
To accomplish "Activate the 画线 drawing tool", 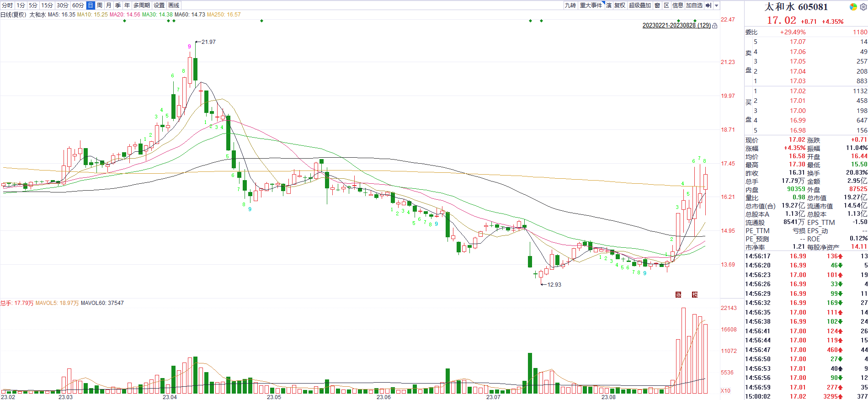I will [174, 5].
